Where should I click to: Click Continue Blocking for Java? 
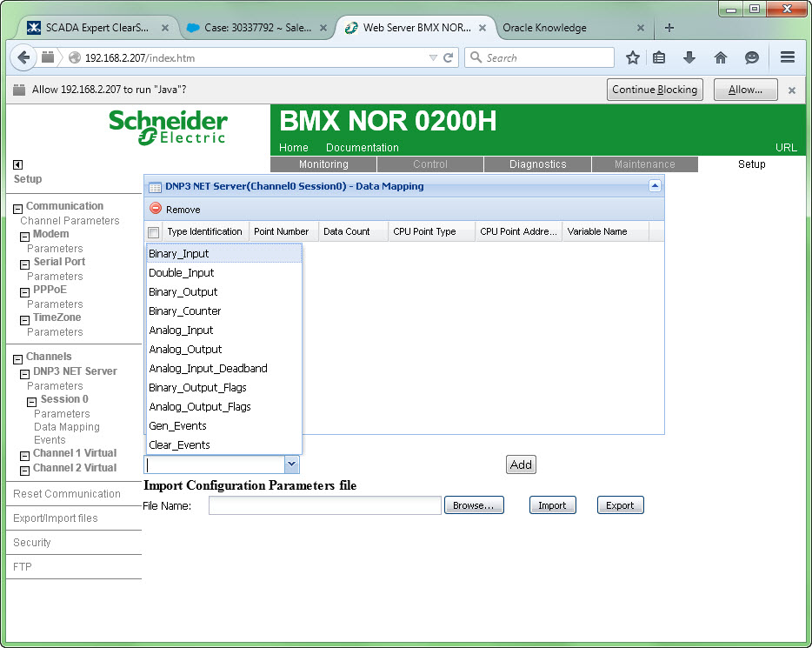point(655,90)
